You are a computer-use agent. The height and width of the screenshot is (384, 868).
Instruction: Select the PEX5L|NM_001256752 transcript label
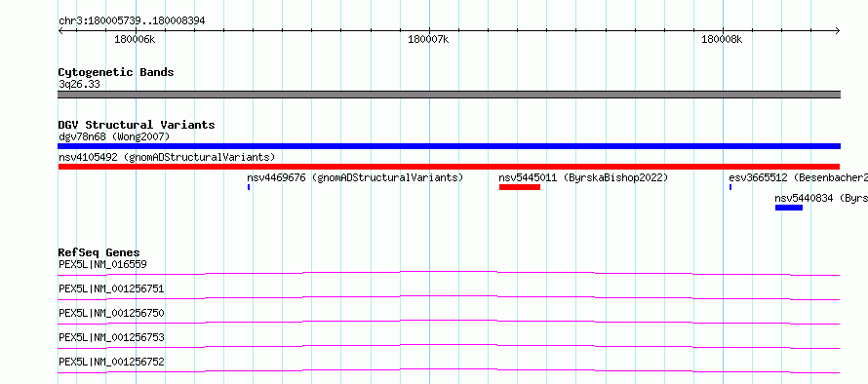click(x=111, y=362)
